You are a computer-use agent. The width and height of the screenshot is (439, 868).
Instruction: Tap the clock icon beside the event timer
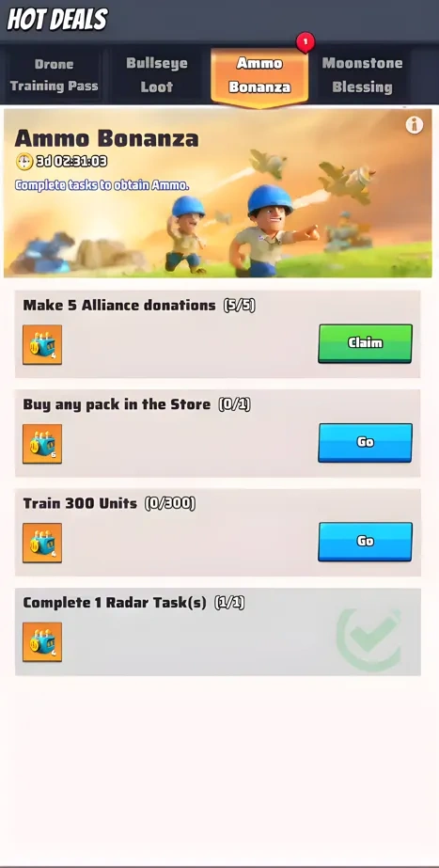(24, 162)
